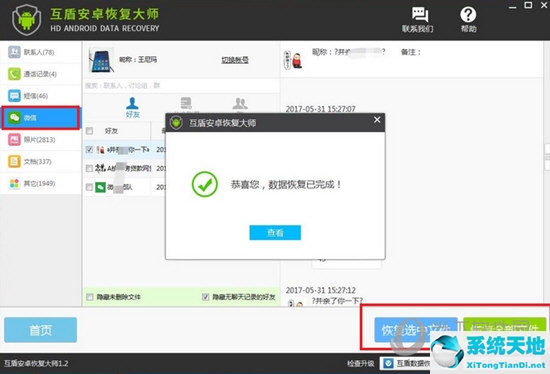Select 短信(46) in the sidebar
This screenshot has width=550, height=374.
[40, 96]
